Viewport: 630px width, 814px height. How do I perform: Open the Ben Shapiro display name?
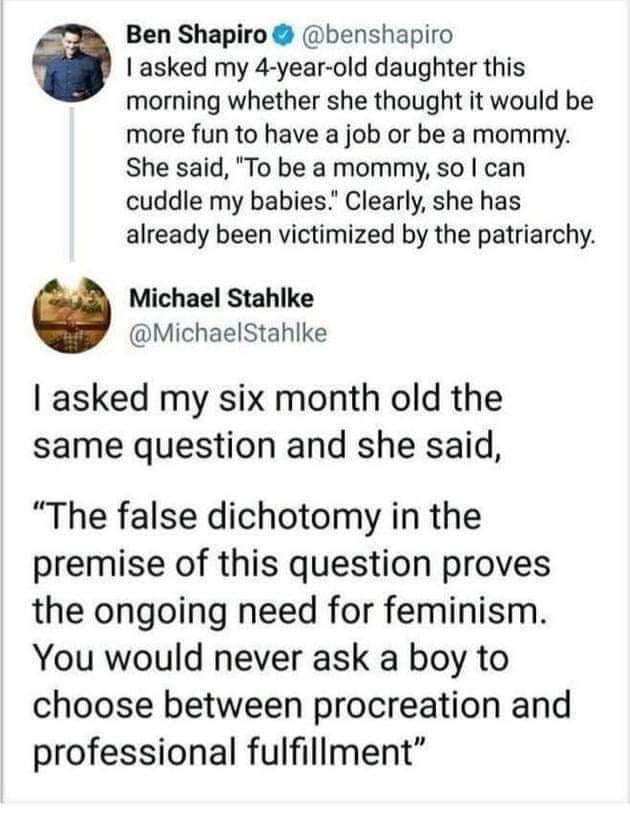coord(197,35)
